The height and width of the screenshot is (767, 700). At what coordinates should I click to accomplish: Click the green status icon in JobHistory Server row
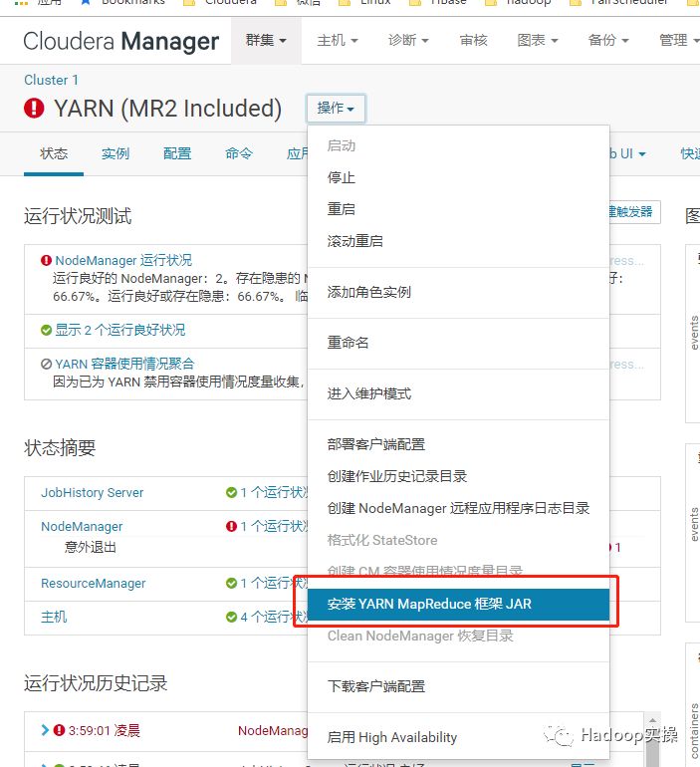coord(231,493)
